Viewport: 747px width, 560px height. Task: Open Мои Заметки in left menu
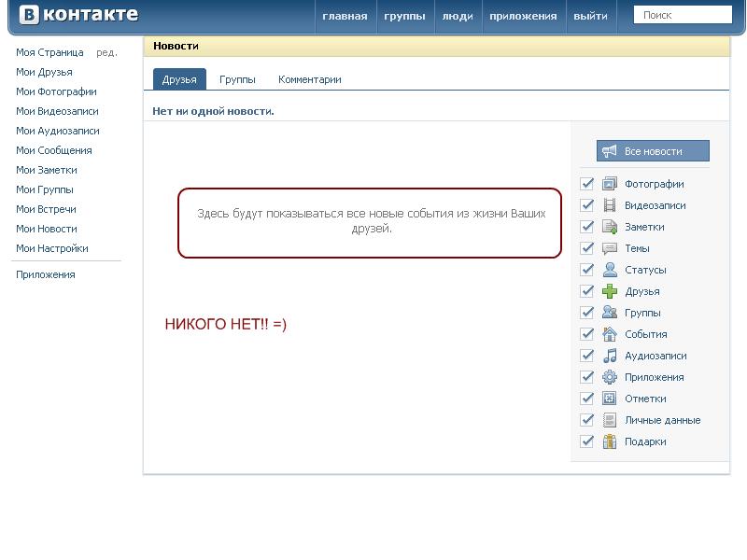point(46,170)
